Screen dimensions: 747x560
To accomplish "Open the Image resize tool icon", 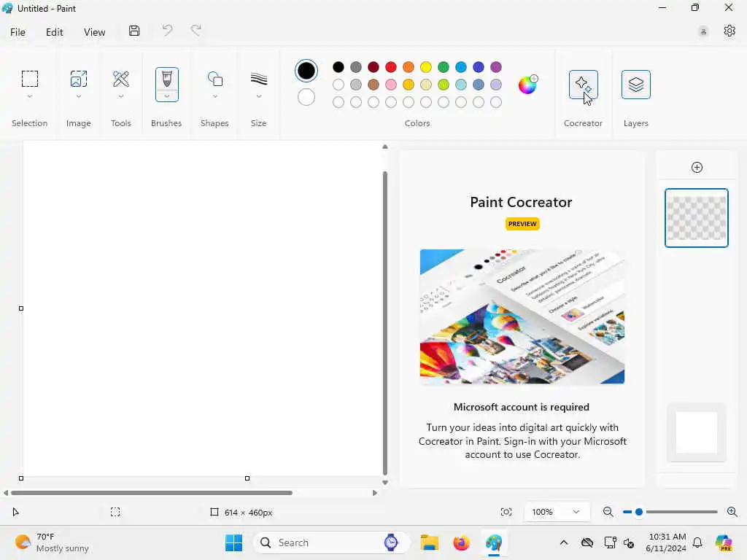I will tap(79, 79).
